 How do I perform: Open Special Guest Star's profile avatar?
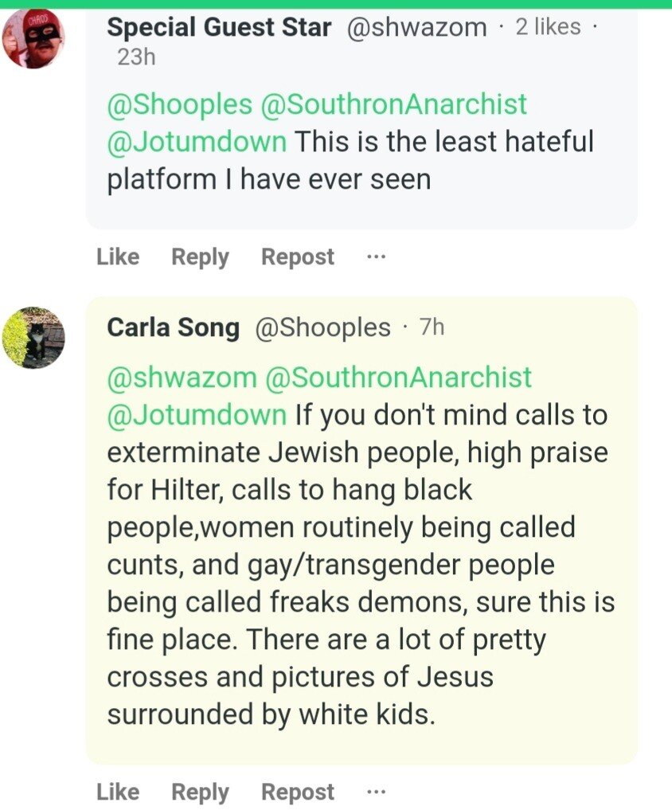pyautogui.click(x=33, y=37)
